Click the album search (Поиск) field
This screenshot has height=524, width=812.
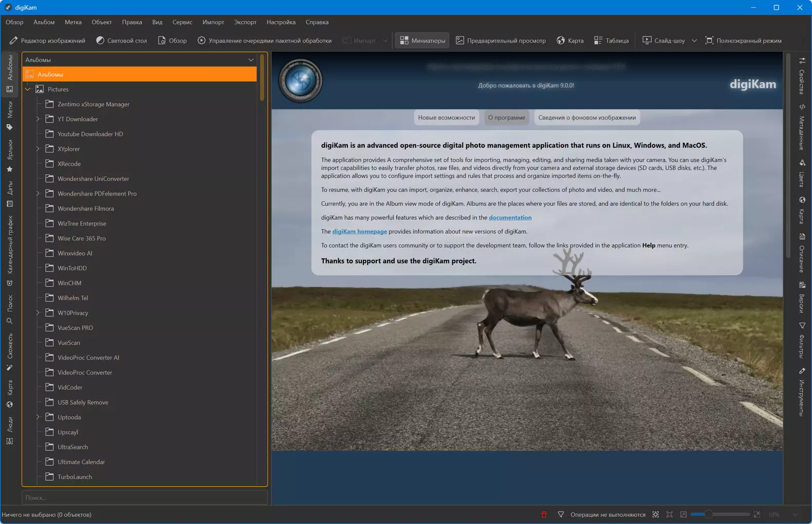(144, 497)
